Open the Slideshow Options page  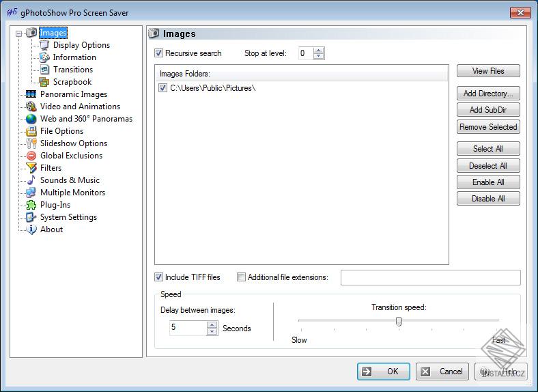74,143
